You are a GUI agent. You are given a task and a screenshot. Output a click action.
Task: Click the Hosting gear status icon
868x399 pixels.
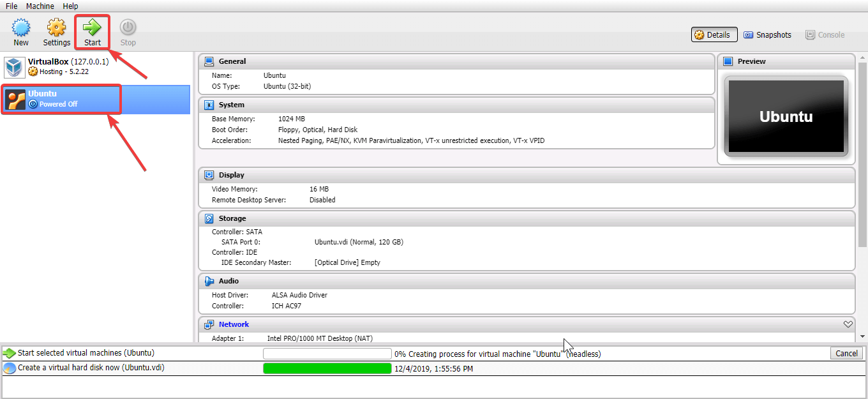point(33,72)
